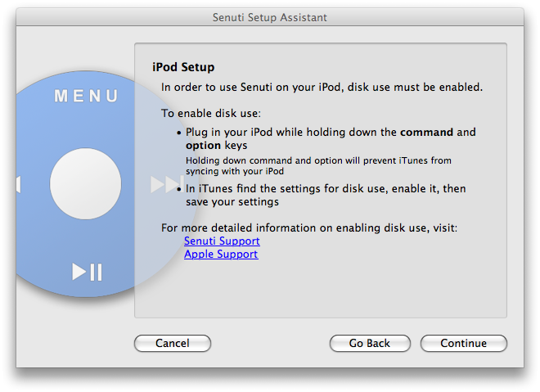Click the Go Back button
The height and width of the screenshot is (392, 540).
tap(370, 343)
